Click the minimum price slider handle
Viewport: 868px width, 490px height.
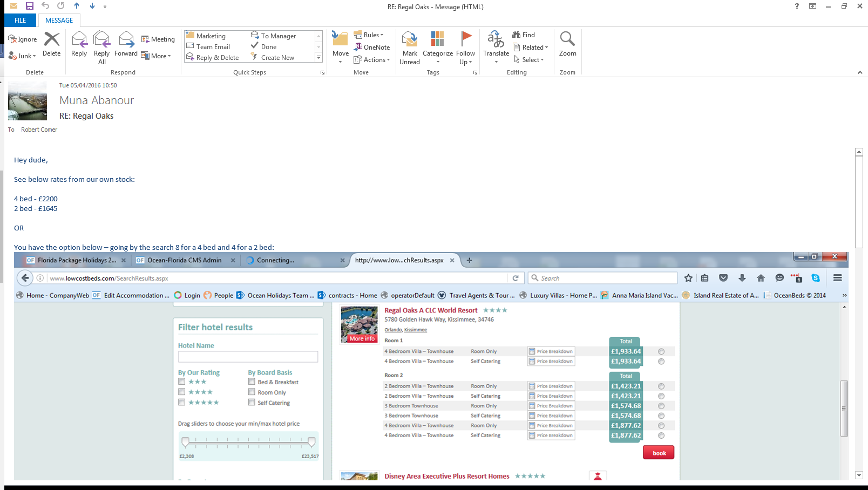coord(186,442)
